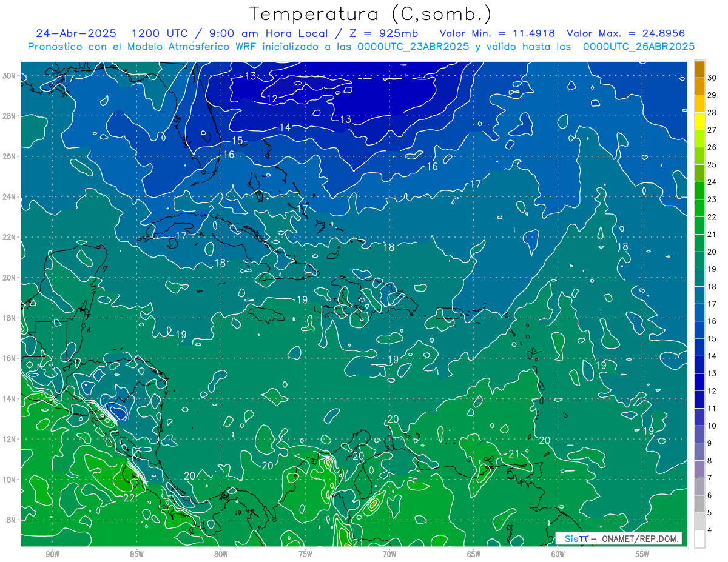
Task: Click the 14N latitude axis label
Action: (x=10, y=399)
